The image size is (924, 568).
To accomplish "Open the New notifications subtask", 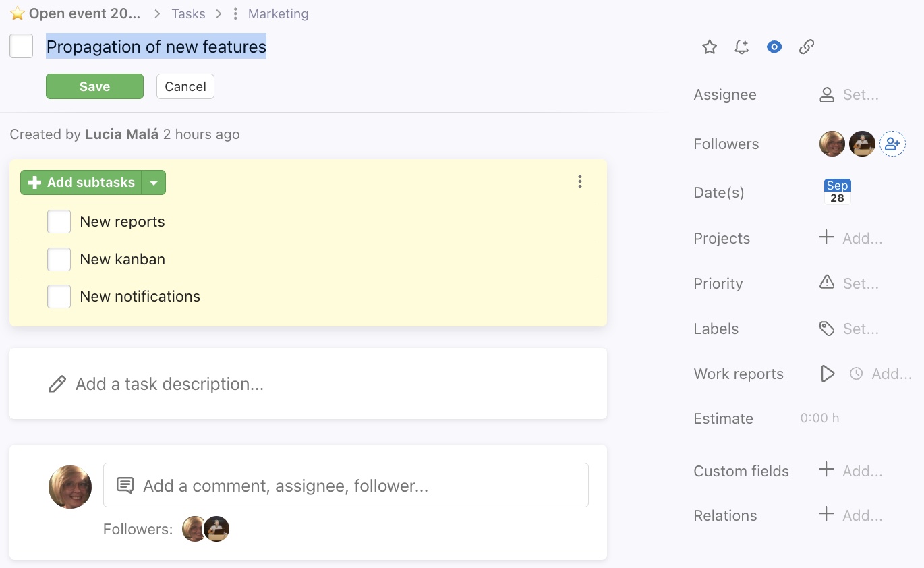I will point(140,296).
